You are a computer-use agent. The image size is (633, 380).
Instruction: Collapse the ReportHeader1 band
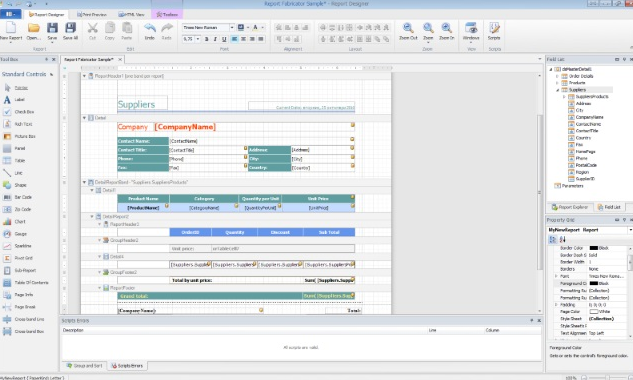(x=84, y=76)
